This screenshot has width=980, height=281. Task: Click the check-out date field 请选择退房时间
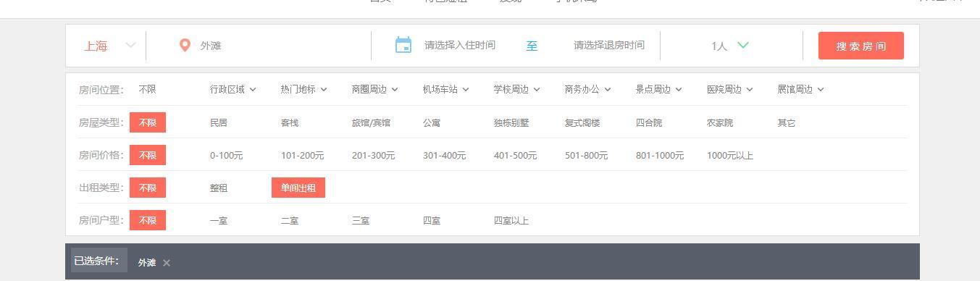click(609, 45)
